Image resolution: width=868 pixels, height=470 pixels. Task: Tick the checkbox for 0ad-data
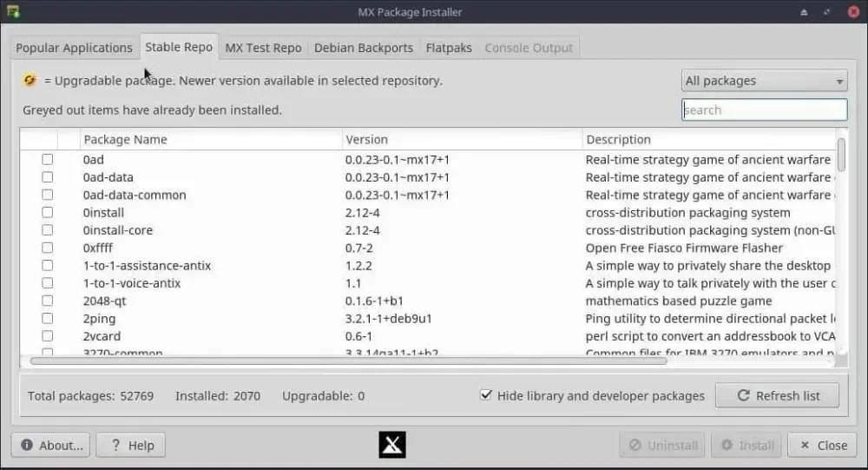coord(48,177)
